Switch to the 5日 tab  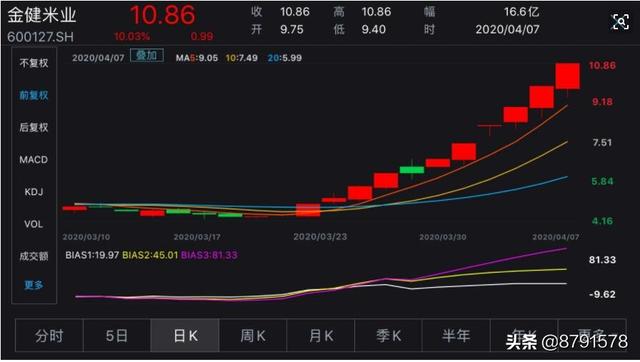pyautogui.click(x=117, y=335)
